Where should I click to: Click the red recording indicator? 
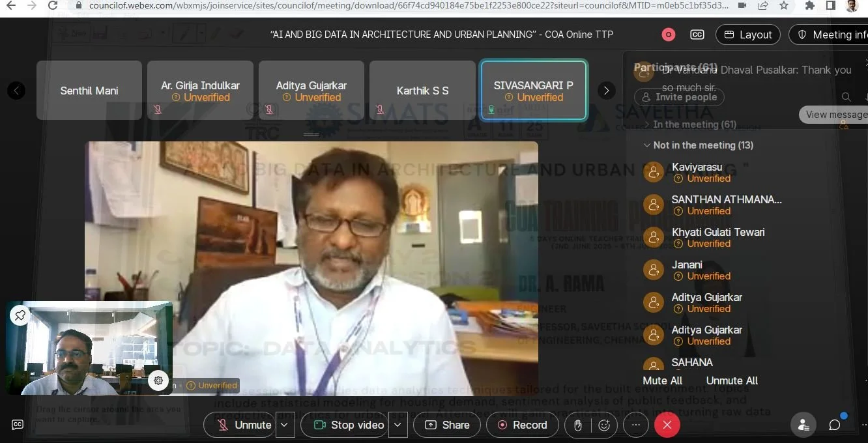point(669,35)
